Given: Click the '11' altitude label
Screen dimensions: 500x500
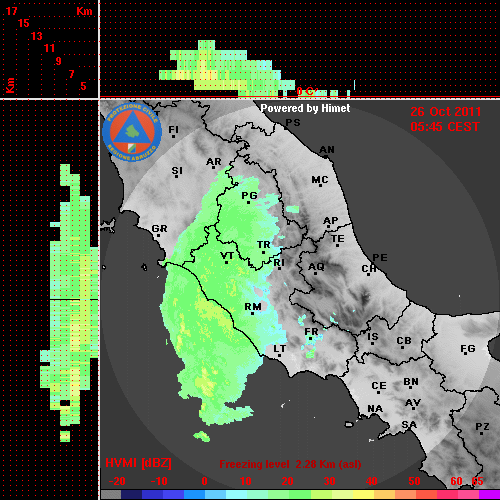Looking at the screenshot, I should tap(49, 48).
